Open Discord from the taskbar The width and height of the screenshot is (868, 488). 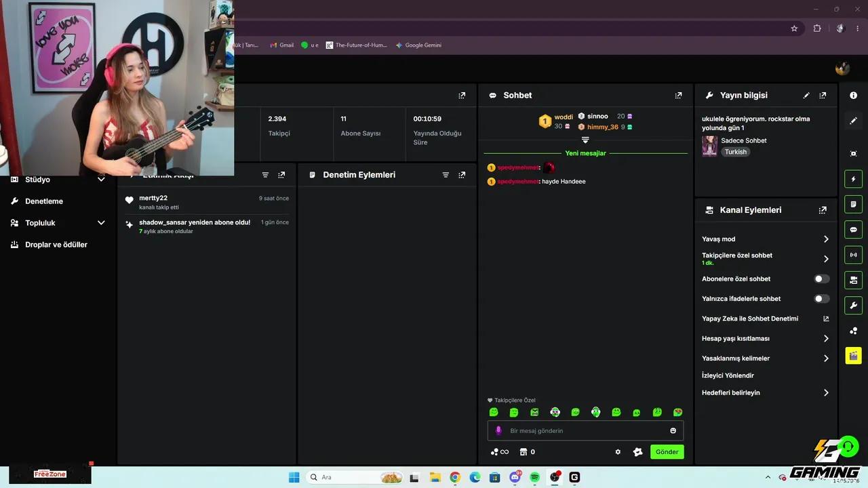(x=515, y=477)
